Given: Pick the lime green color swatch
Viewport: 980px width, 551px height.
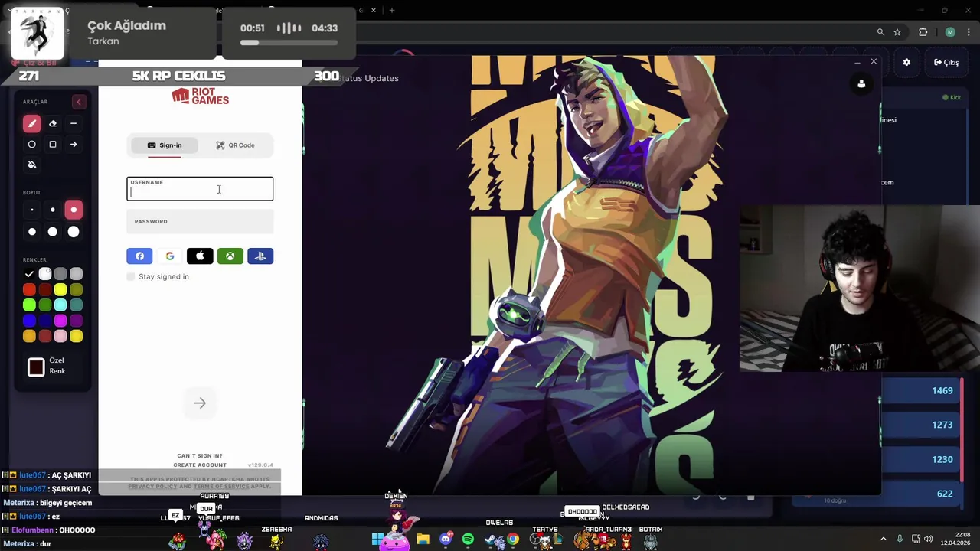Looking at the screenshot, I should (29, 305).
